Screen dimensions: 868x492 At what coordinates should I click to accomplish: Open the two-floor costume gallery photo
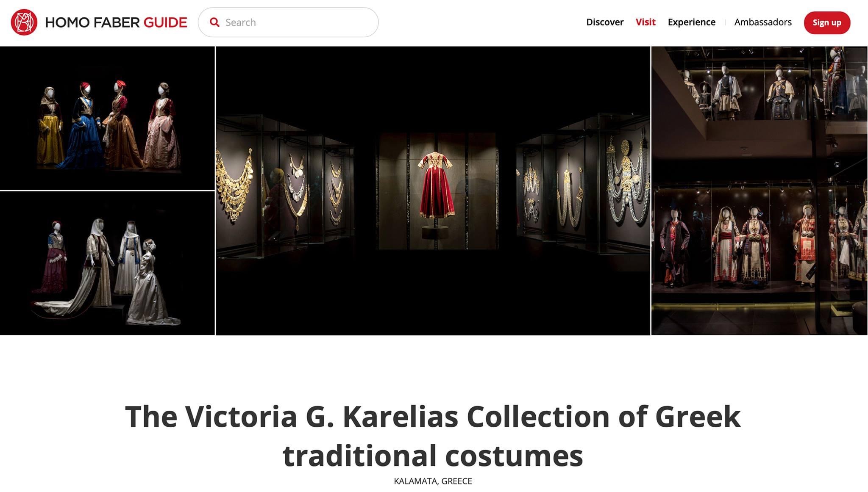click(759, 191)
